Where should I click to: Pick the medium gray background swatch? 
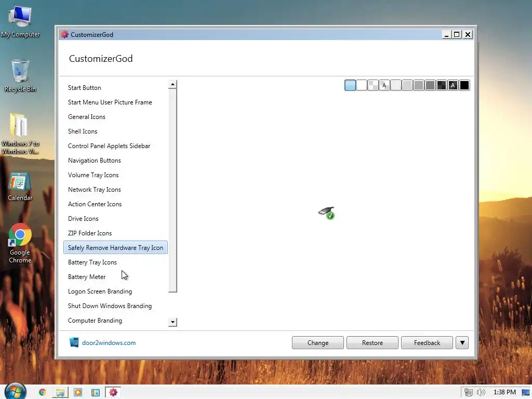[418, 85]
